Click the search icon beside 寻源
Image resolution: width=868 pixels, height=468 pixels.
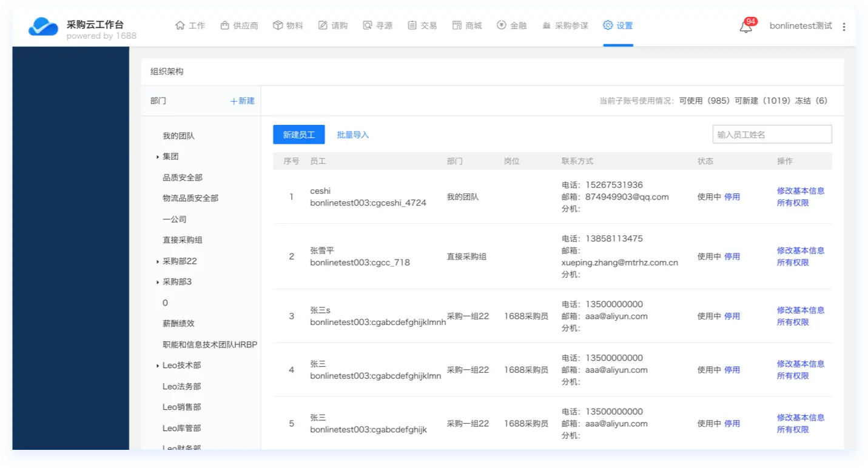[368, 25]
